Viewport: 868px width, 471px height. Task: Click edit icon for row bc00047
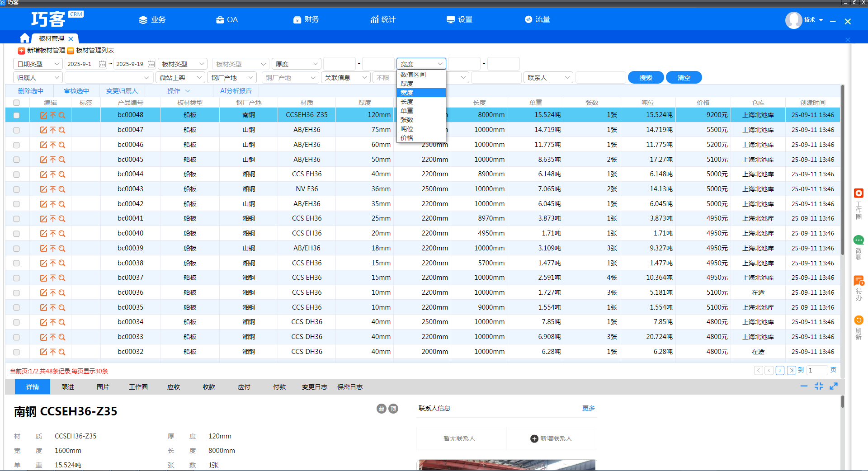43,130
